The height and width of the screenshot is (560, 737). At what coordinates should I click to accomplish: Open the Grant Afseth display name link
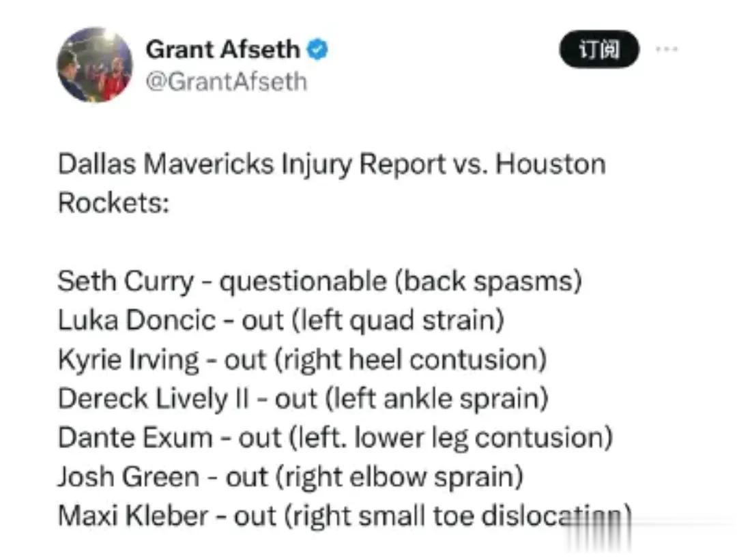pos(222,49)
